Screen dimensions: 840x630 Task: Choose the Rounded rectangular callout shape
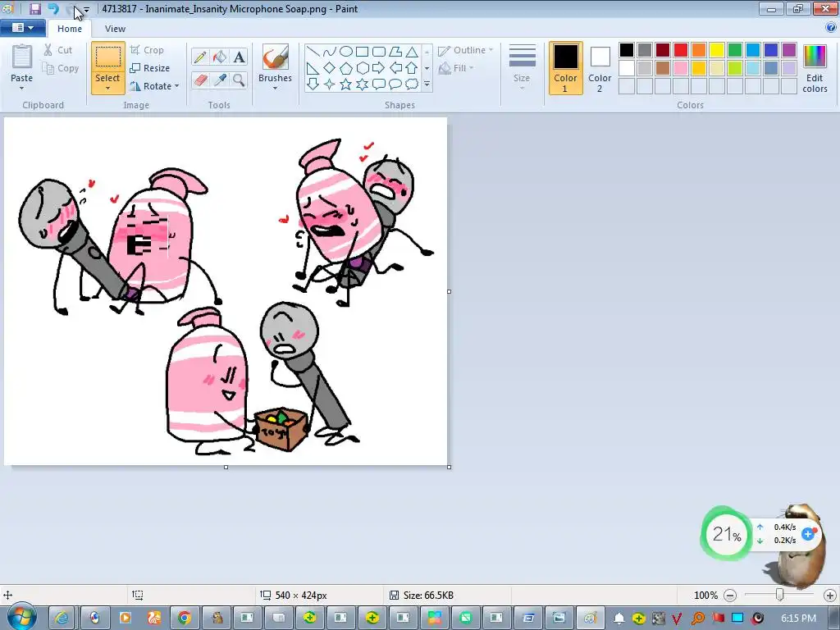pos(379,84)
